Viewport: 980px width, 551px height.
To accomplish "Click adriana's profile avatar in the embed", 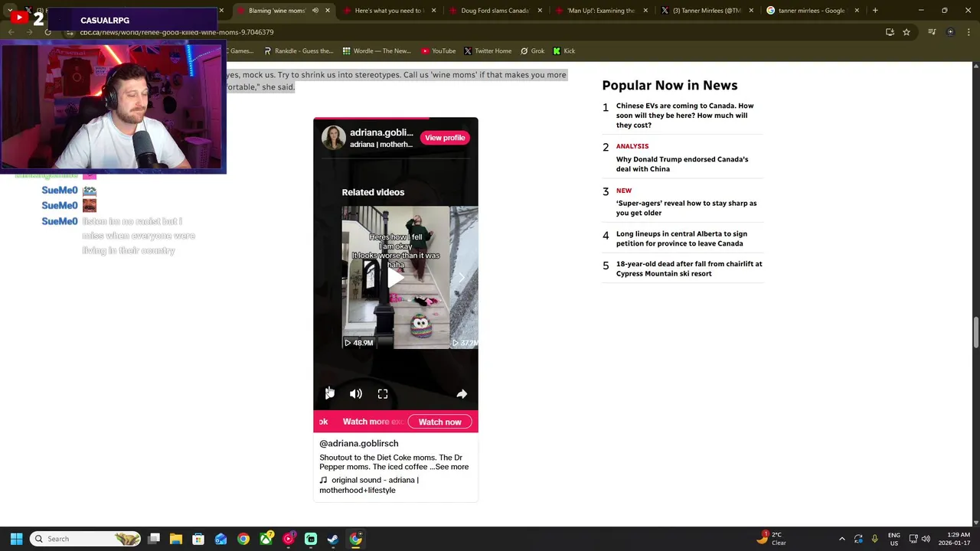I will [x=333, y=138].
